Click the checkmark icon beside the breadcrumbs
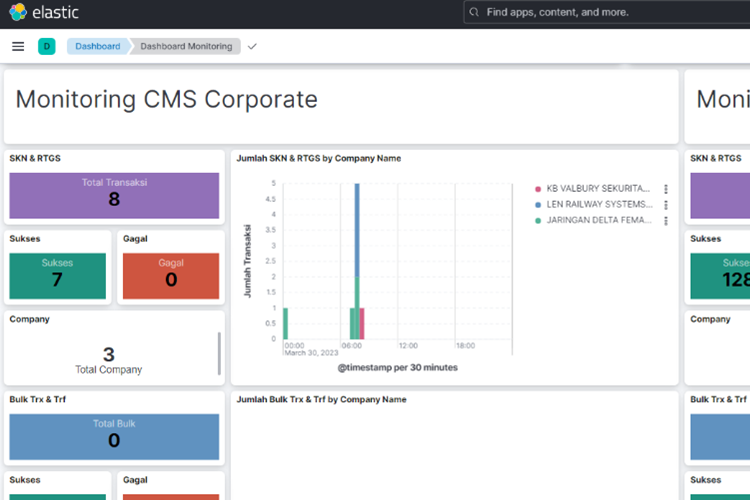 (x=252, y=46)
